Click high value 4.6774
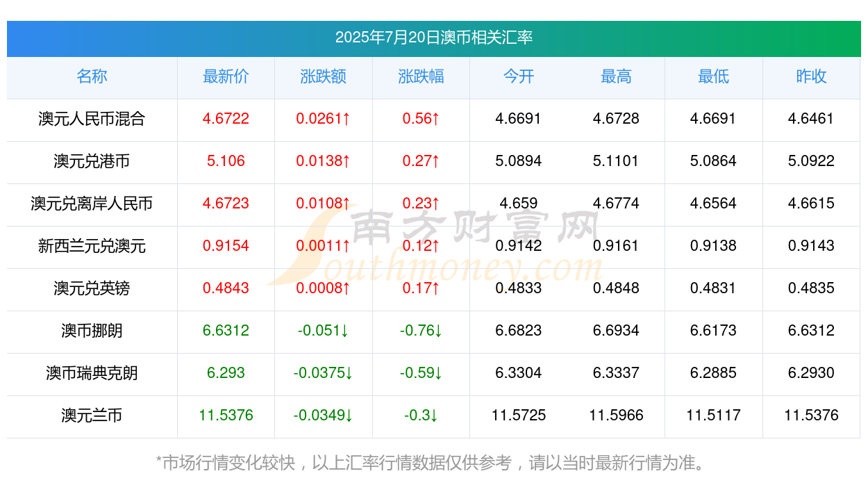 pyautogui.click(x=616, y=204)
